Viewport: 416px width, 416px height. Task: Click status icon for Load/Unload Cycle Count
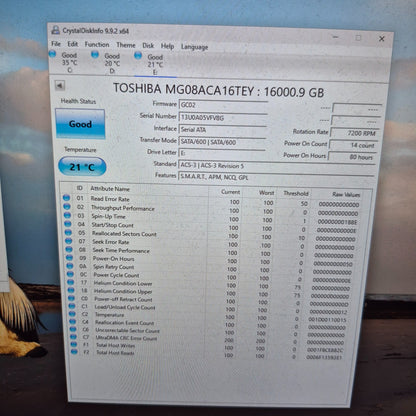coord(72,306)
